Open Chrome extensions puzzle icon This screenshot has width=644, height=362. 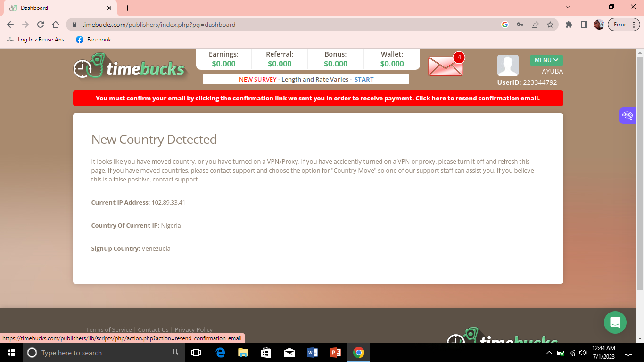[x=569, y=25]
